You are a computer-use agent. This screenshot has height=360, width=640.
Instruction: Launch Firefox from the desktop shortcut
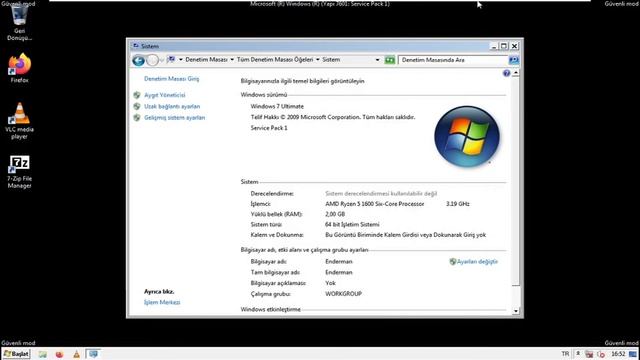(x=19, y=69)
